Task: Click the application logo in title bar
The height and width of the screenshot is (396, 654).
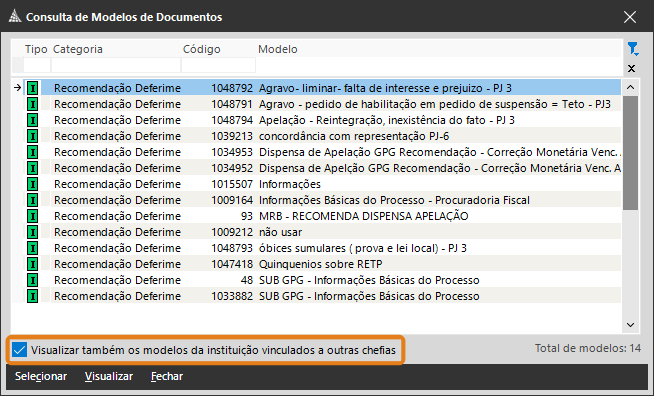Action: click(x=15, y=17)
